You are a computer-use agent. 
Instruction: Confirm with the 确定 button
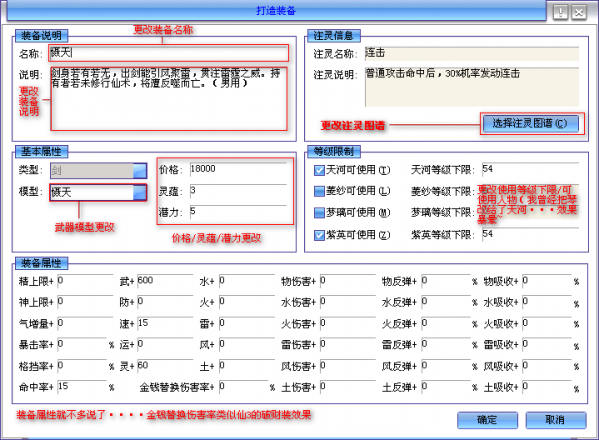487,420
